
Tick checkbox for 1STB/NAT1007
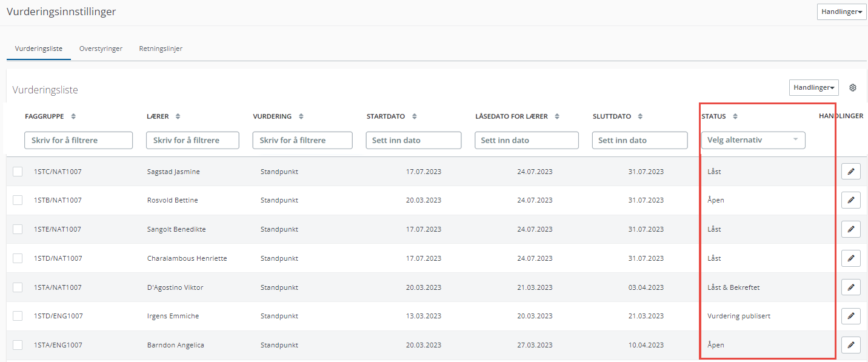[18, 200]
